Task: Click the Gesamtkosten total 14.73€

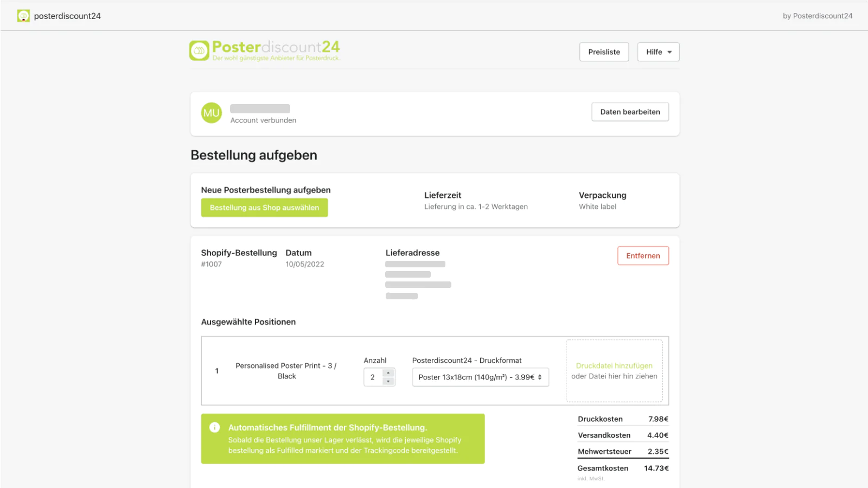Action: (656, 468)
